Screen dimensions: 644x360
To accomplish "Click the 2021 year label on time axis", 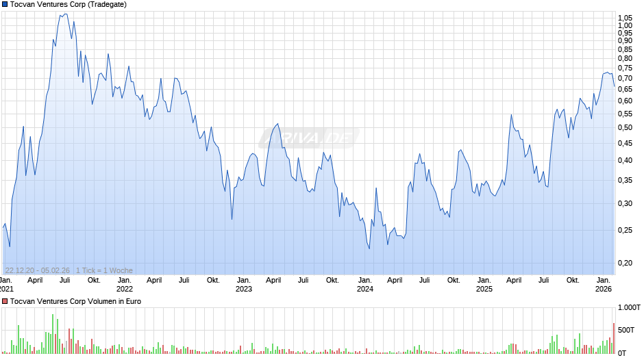I will 7,289.
